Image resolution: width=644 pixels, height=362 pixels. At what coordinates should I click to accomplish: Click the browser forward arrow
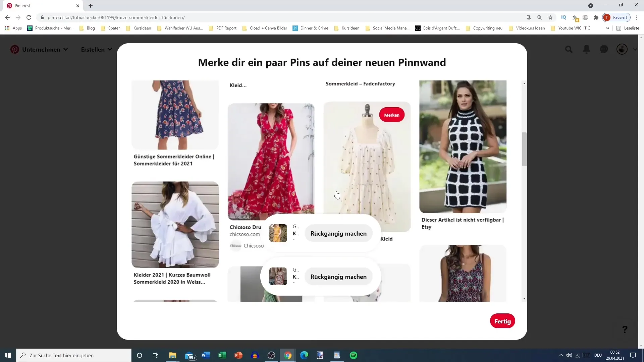pos(18,17)
